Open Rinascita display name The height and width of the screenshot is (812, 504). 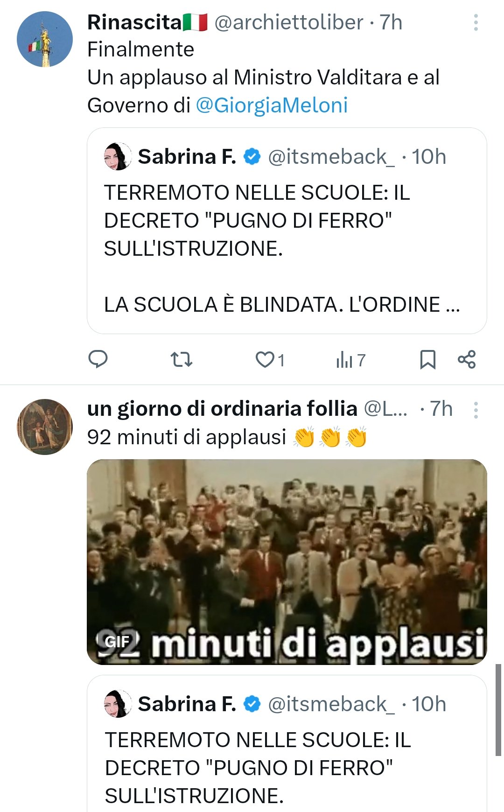click(x=147, y=22)
